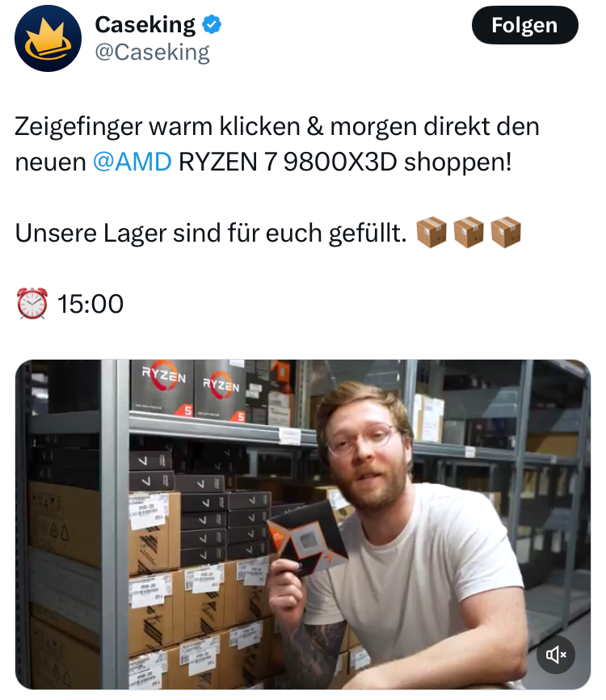Screen dimensions: 606x700
Task: Click the left Ryzen 5 box on shelf
Action: point(162,388)
